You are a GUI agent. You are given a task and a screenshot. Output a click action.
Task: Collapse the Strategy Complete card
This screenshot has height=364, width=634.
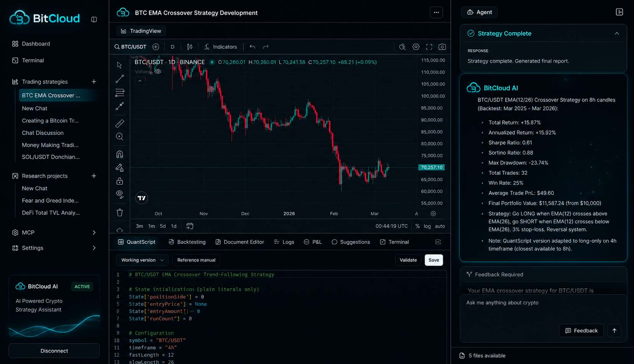[617, 33]
